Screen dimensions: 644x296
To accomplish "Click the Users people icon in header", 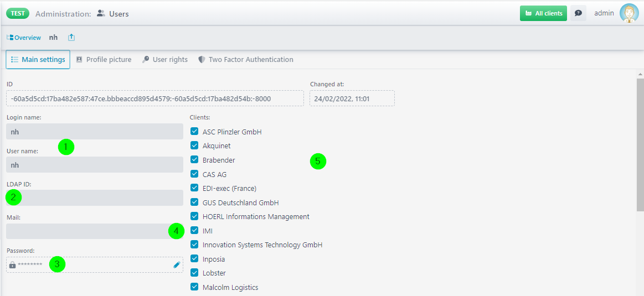I will [101, 13].
